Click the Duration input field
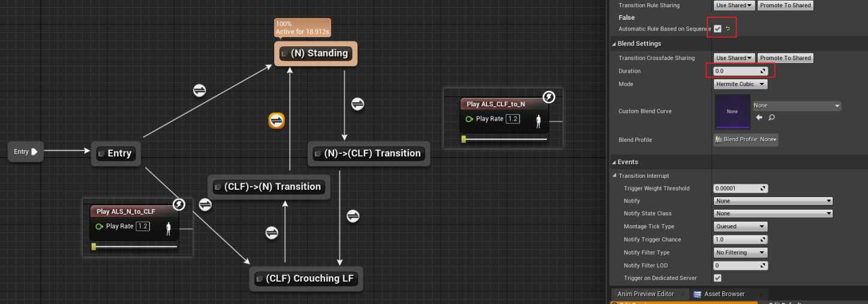Screen dimensions: 868x304 737,71
